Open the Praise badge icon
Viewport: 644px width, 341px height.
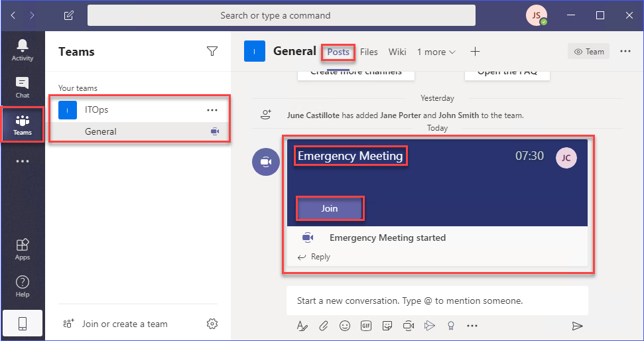451,326
